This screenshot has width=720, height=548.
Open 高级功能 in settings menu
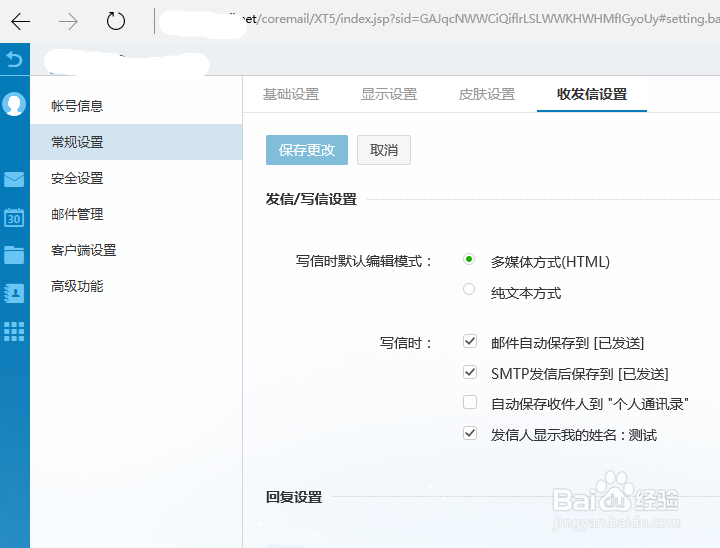click(136, 286)
